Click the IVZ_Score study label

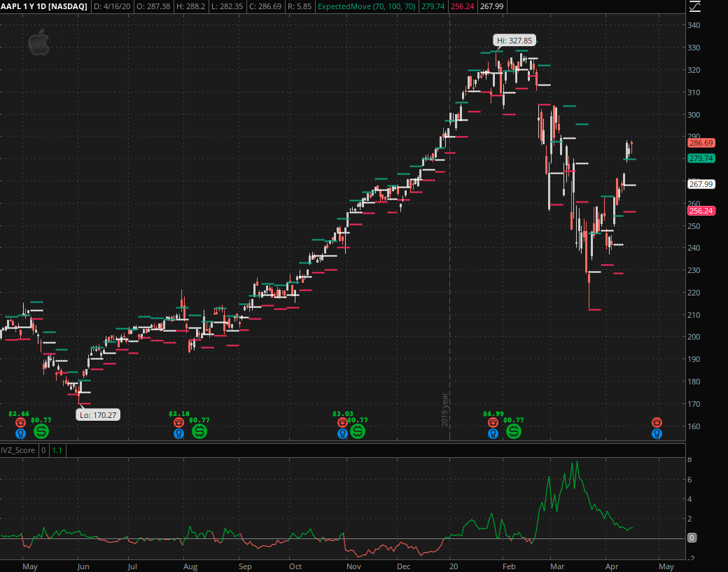coord(18,450)
